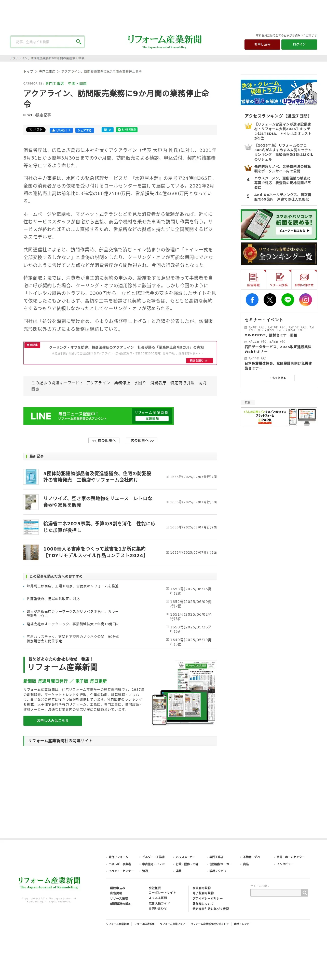This screenshot has height=980, width=327.
Task: Go to 前の記事へ
Action: click(104, 440)
